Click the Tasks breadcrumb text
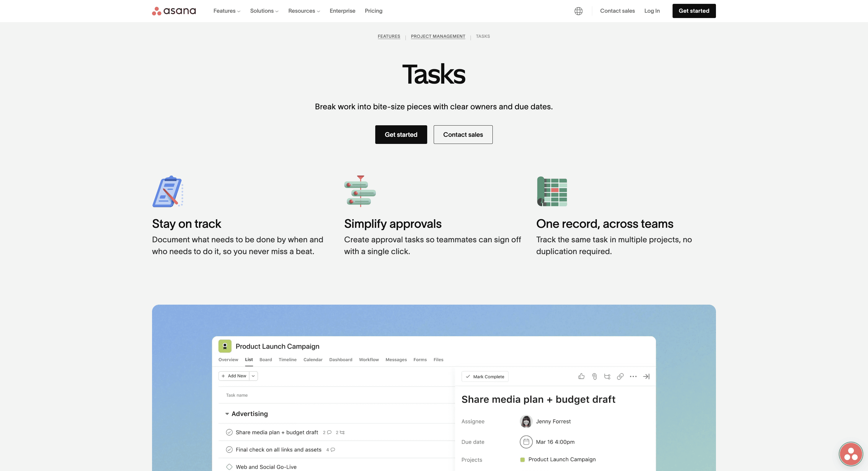 pos(482,36)
